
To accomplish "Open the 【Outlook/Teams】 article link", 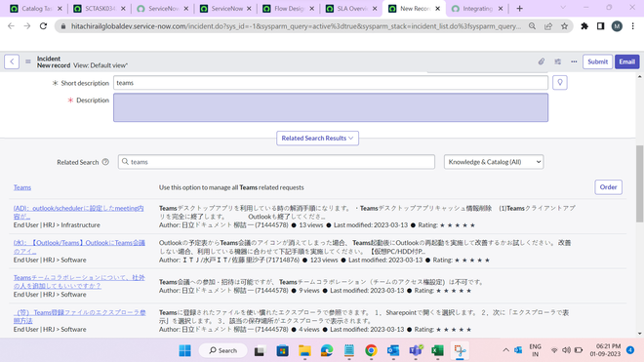I will (79, 247).
